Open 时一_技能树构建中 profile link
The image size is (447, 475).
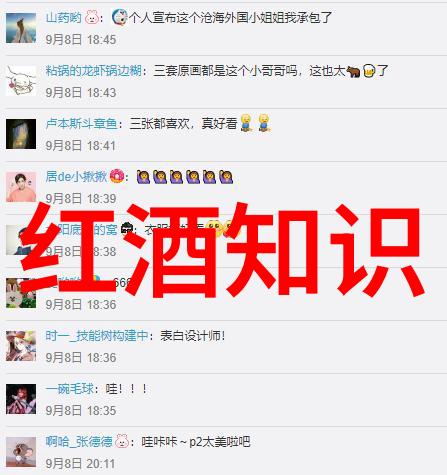[x=97, y=335]
